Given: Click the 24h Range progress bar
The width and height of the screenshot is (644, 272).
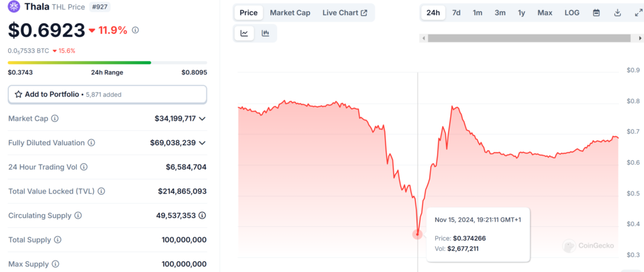Looking at the screenshot, I should pos(107,62).
